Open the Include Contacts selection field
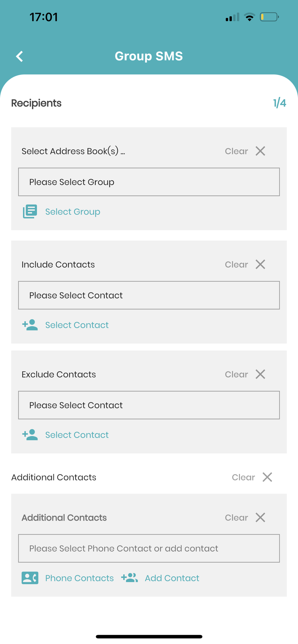Image resolution: width=298 pixels, height=644 pixels. click(149, 295)
